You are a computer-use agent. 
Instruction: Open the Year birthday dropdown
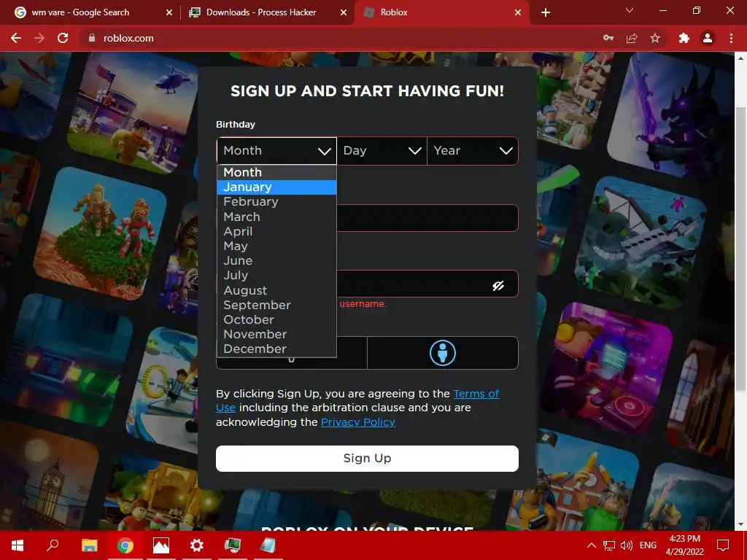[473, 151]
